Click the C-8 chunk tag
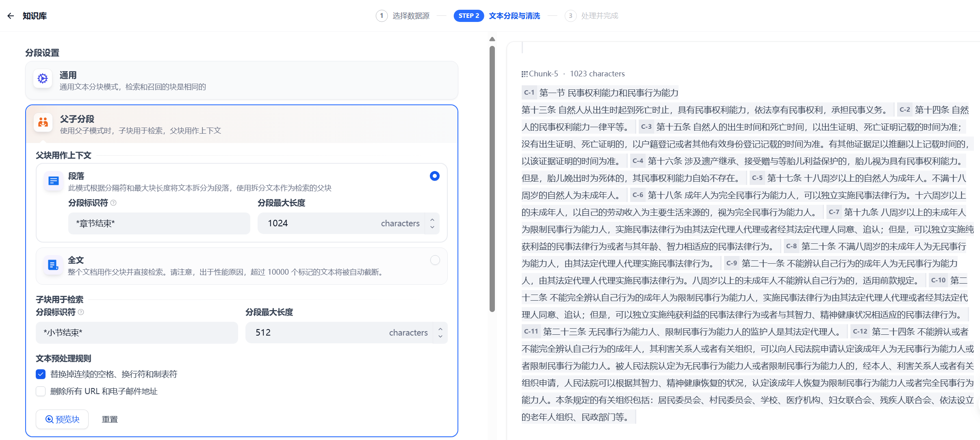The height and width of the screenshot is (440, 980). pyautogui.click(x=791, y=246)
